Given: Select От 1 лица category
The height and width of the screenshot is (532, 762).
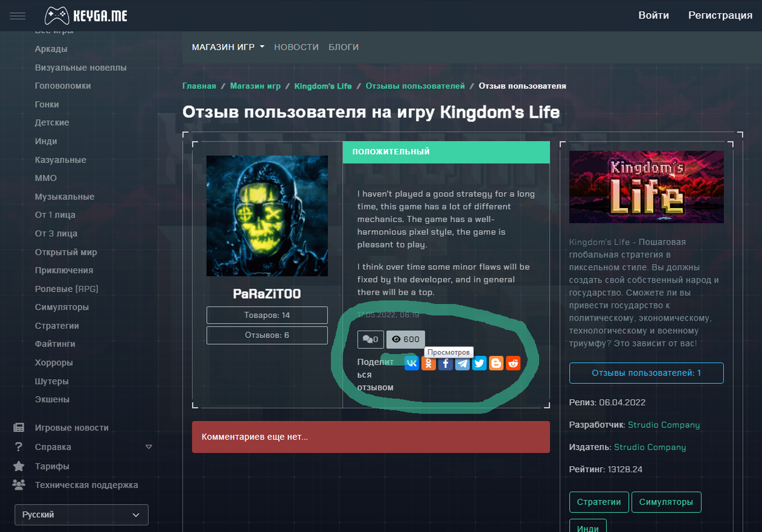Looking at the screenshot, I should pos(55,215).
